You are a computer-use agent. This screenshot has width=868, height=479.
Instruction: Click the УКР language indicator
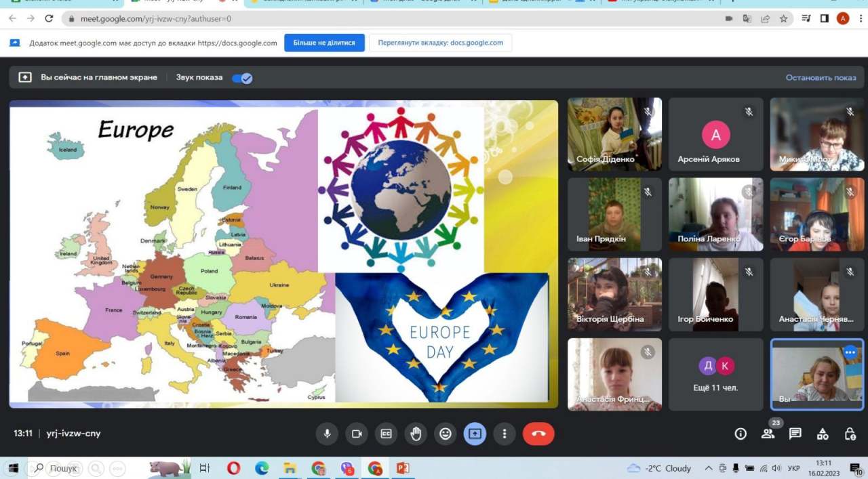click(794, 468)
